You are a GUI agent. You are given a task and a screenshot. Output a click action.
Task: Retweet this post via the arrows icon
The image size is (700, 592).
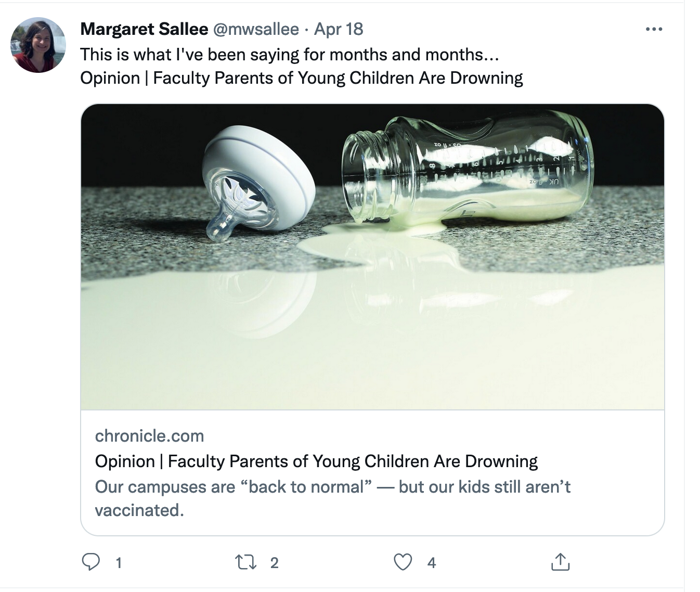[x=245, y=562]
